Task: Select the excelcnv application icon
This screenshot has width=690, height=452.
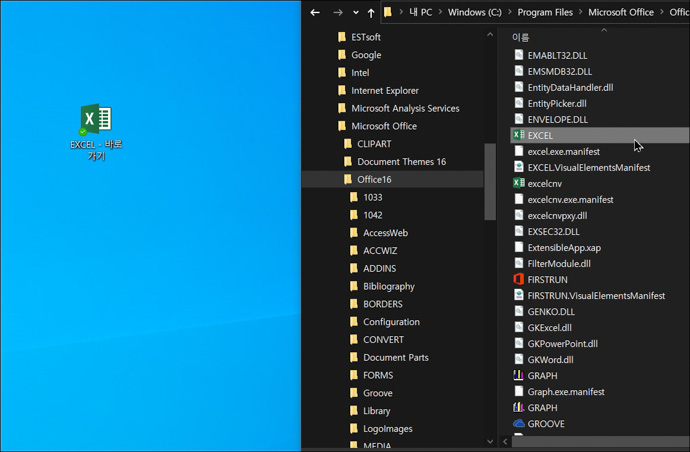Action: pos(519,183)
